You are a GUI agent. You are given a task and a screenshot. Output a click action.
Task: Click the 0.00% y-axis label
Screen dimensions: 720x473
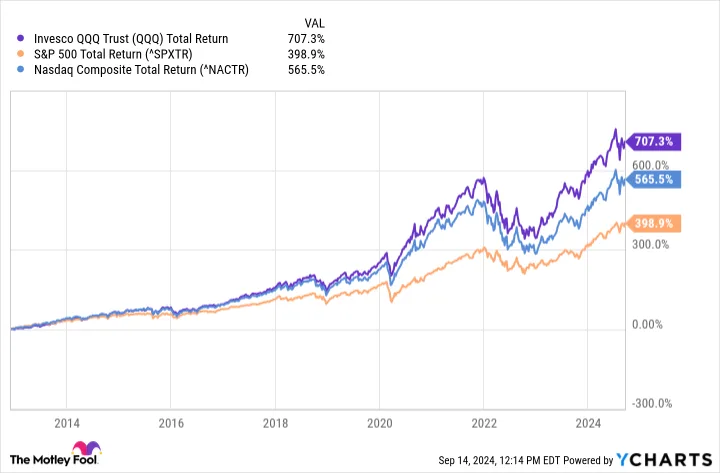tap(647, 325)
